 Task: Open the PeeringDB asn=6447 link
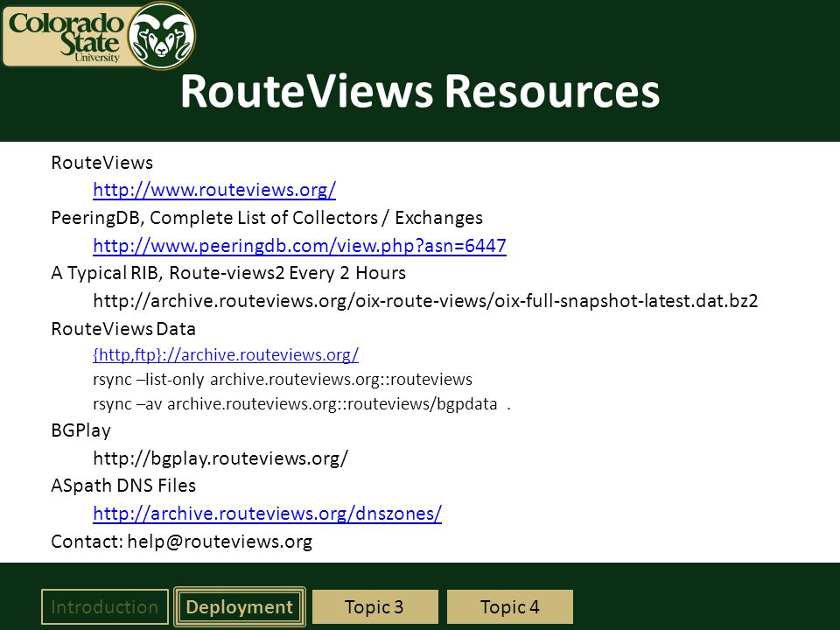click(299, 245)
